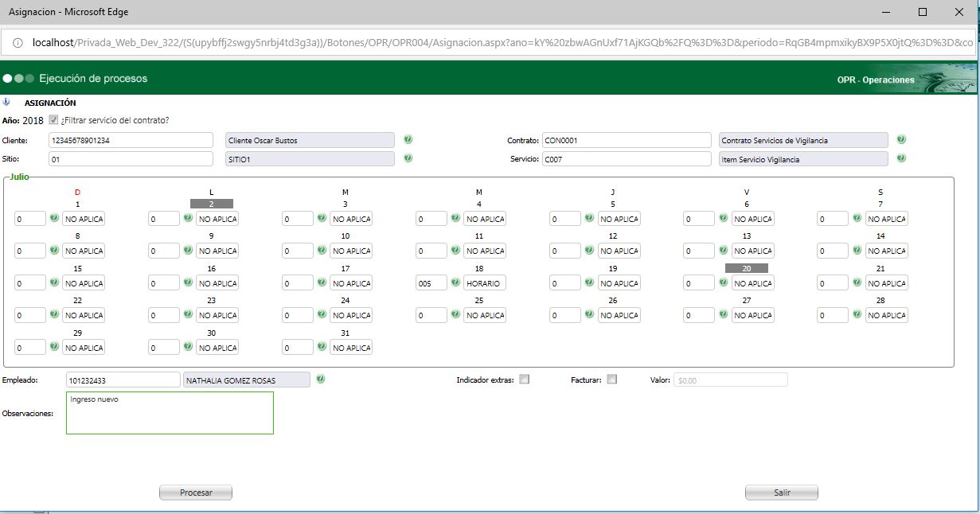Select highlighted day 20 header
The height and width of the screenshot is (514, 980).
click(x=746, y=268)
